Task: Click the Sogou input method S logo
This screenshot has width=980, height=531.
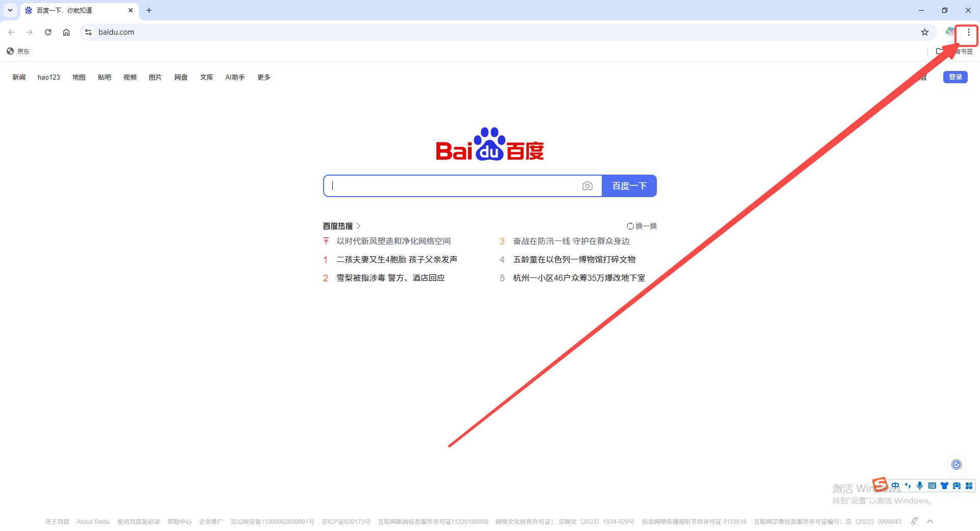Action: [x=880, y=485]
